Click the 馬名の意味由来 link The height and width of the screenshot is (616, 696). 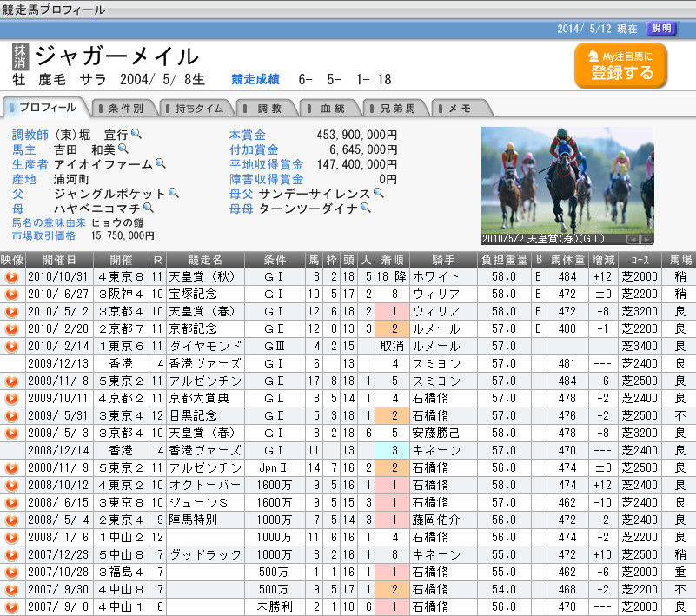[49, 222]
